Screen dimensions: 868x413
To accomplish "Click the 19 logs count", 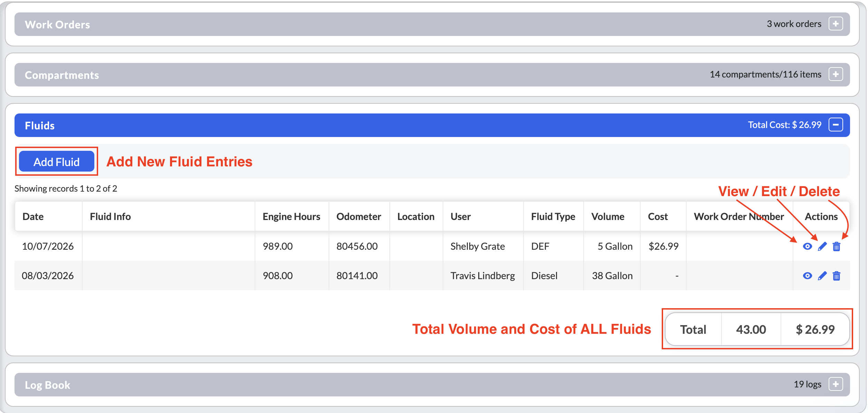I will click(808, 384).
